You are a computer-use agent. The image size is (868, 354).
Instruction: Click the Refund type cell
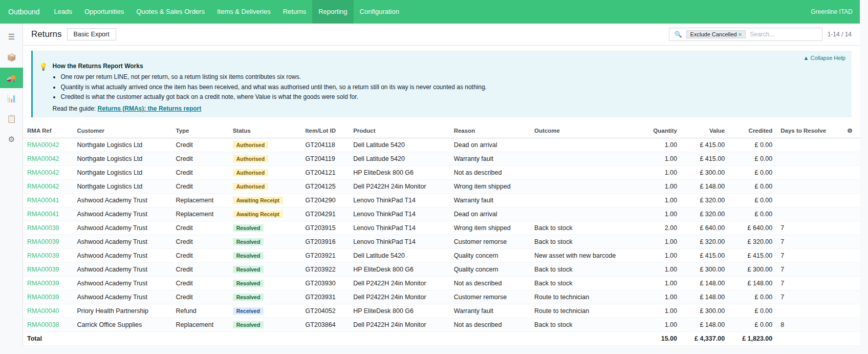(x=186, y=311)
